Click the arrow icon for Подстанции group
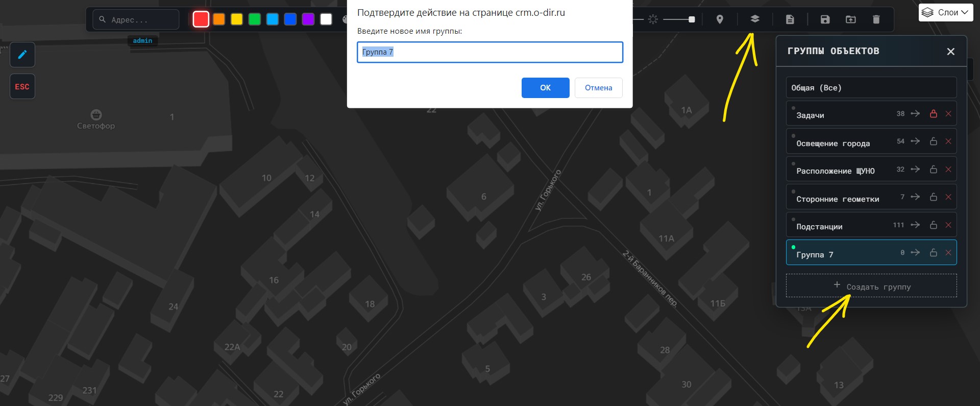Viewport: 980px width, 406px height. [915, 225]
